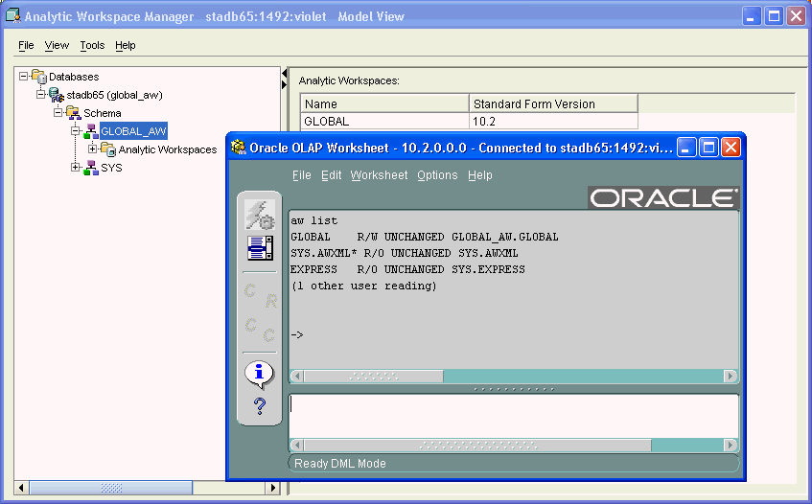Expand the Analytic Workspaces tree node

[x=93, y=149]
